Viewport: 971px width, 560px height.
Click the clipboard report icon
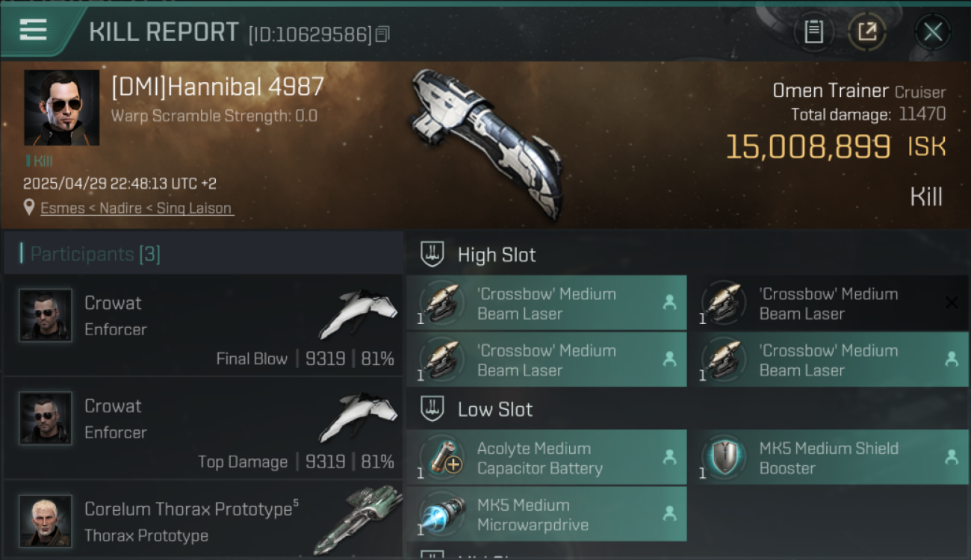coord(813,32)
